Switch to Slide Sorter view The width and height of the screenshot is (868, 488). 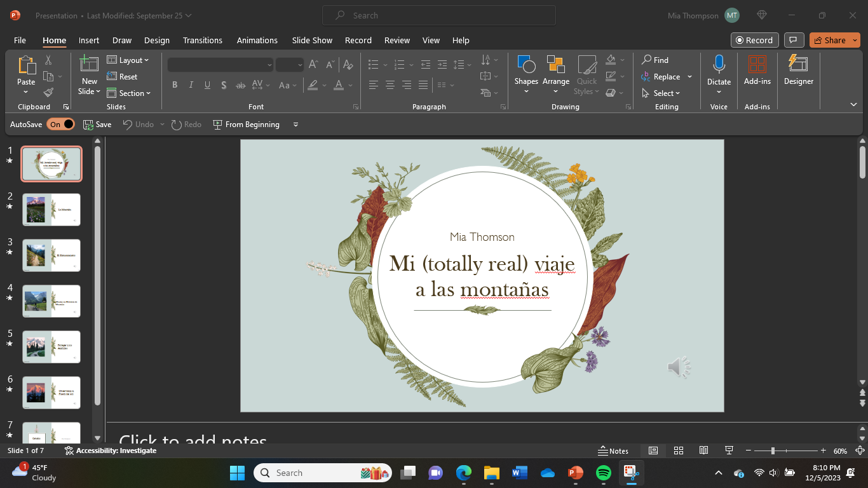pyautogui.click(x=678, y=451)
